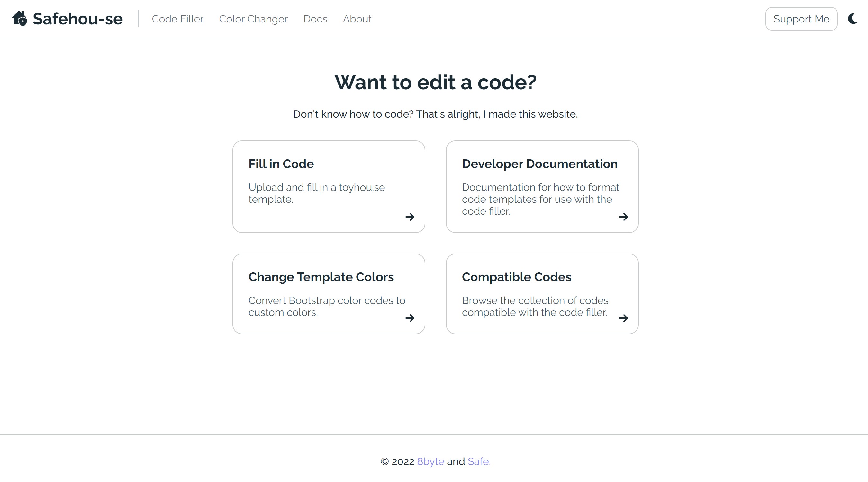Click the 'Convert Bootstrap color codes' description
The width and height of the screenshot is (868, 482).
[x=327, y=306]
